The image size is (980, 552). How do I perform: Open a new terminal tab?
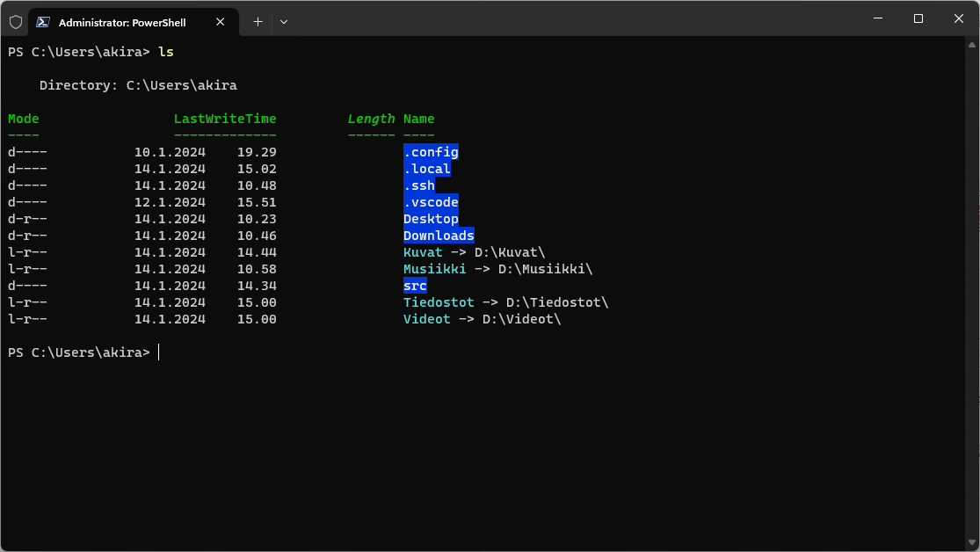pos(258,21)
